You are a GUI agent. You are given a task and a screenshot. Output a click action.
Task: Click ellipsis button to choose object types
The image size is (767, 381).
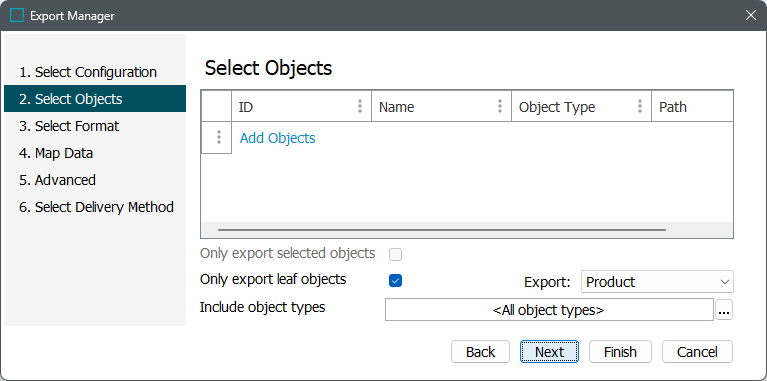[724, 310]
